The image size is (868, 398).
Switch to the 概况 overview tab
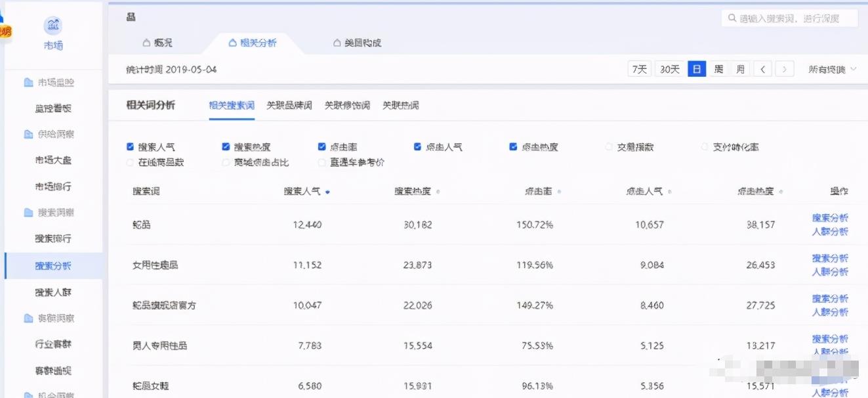coord(157,43)
